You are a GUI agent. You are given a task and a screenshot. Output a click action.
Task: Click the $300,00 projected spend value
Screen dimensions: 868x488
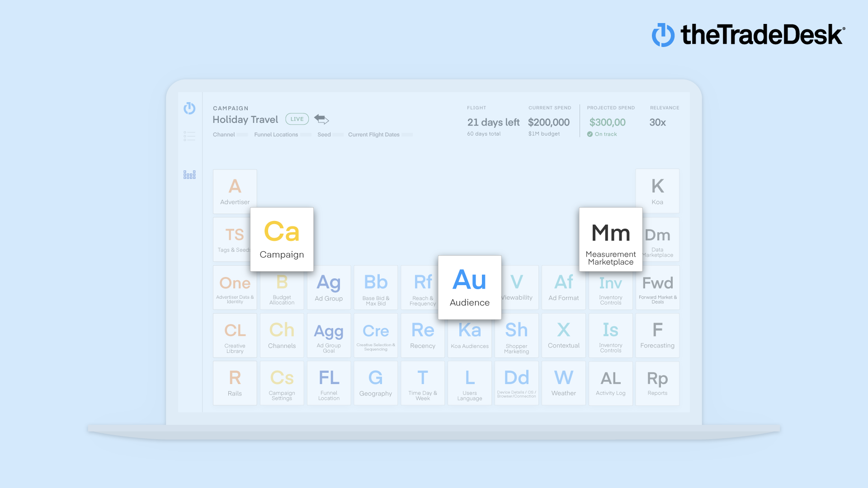607,122
